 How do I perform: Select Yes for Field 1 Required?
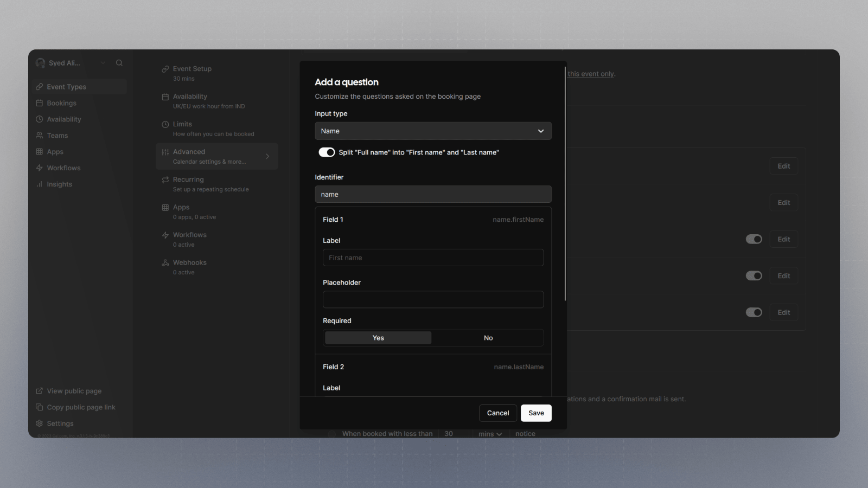click(378, 338)
